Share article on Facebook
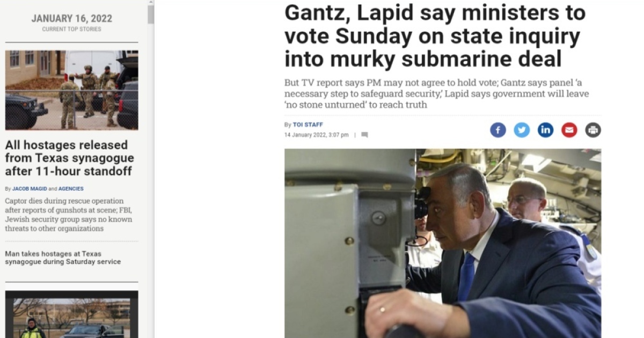644x338 pixels. (x=498, y=130)
